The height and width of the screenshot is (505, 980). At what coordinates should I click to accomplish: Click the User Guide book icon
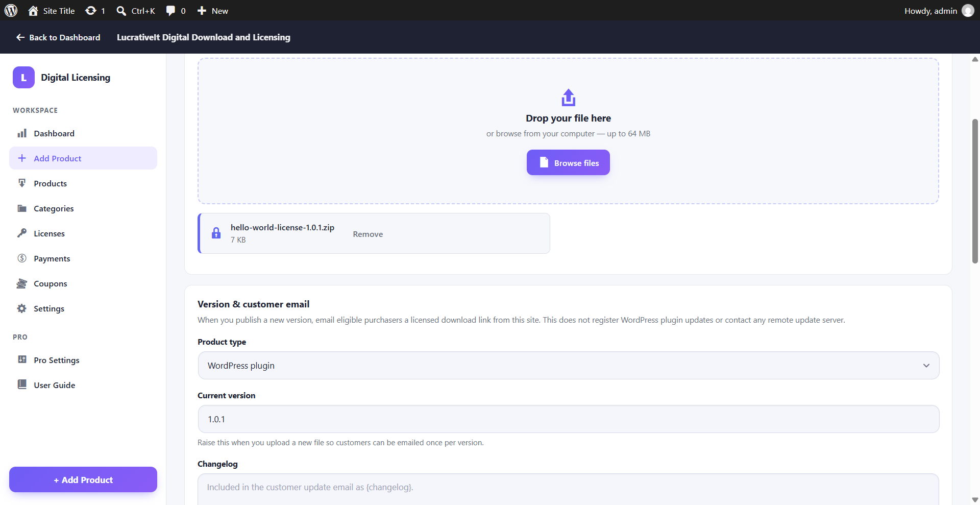(x=22, y=385)
